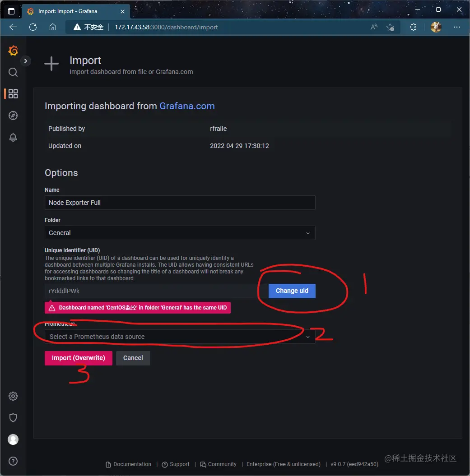Screen dimensions: 470x476
Task: Open Read aloud icon in address bar
Action: coord(374,27)
